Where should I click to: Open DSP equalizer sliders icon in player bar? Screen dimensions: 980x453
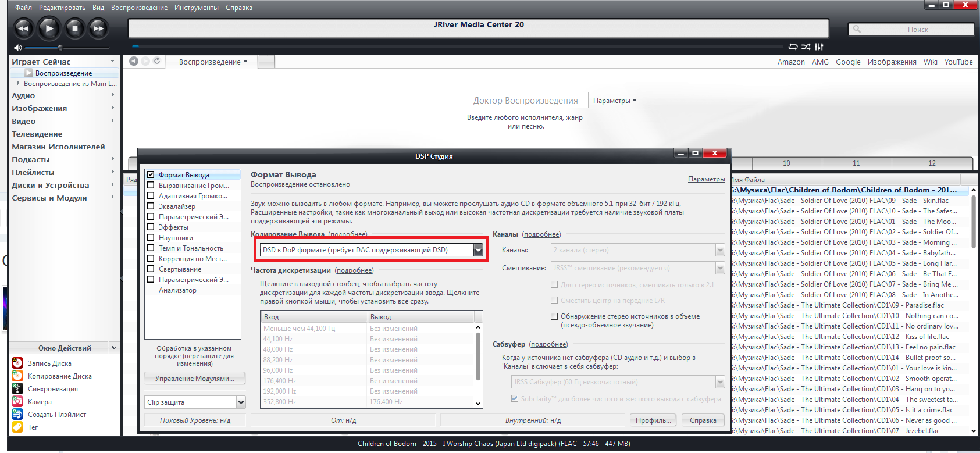pos(819,47)
